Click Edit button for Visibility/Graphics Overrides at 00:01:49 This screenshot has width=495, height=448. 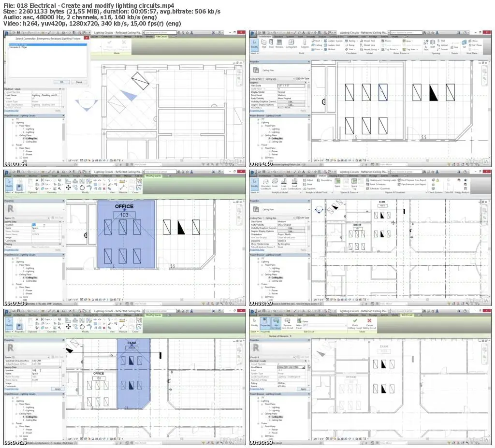click(x=291, y=101)
